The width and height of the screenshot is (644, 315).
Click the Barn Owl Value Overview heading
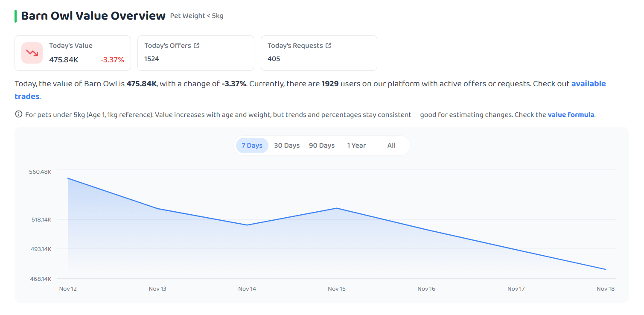point(93,16)
